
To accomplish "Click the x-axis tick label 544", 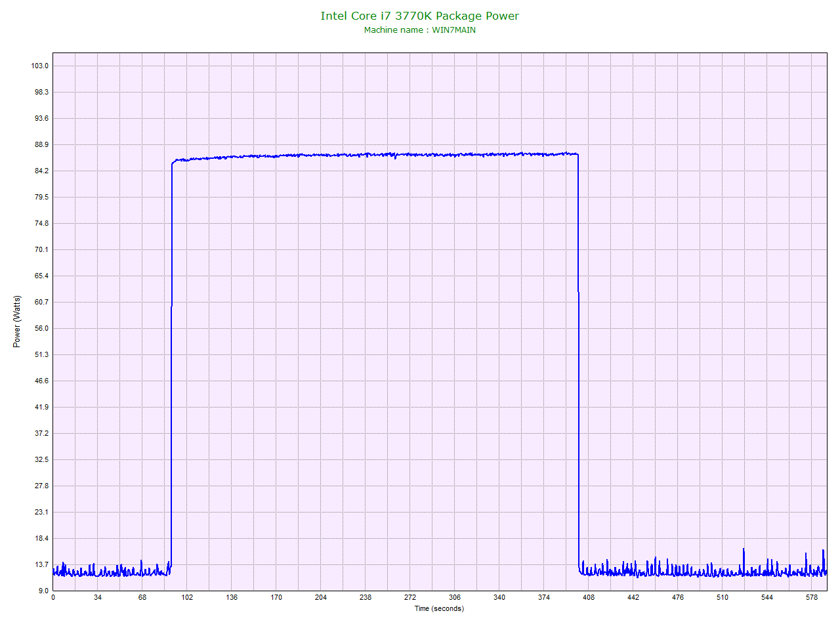I will click(767, 597).
